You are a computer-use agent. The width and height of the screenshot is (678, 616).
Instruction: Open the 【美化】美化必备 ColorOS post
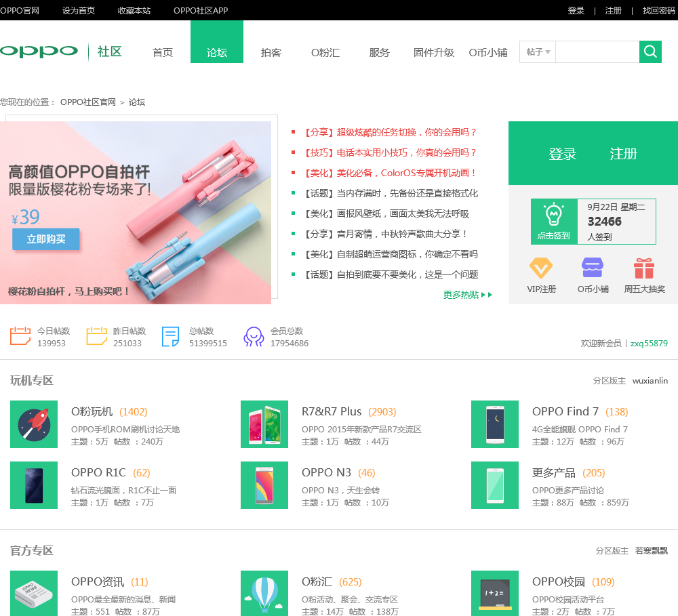390,173
